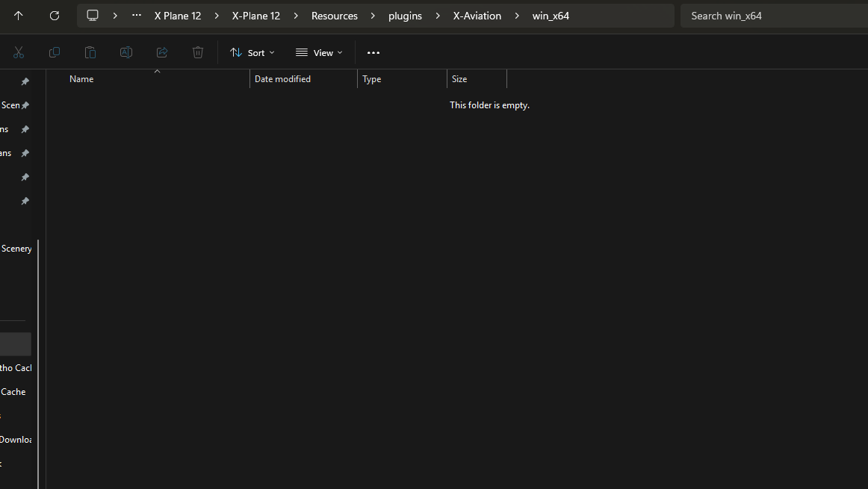Open the View dropdown menu
Image resolution: width=868 pixels, height=489 pixels.
[319, 52]
